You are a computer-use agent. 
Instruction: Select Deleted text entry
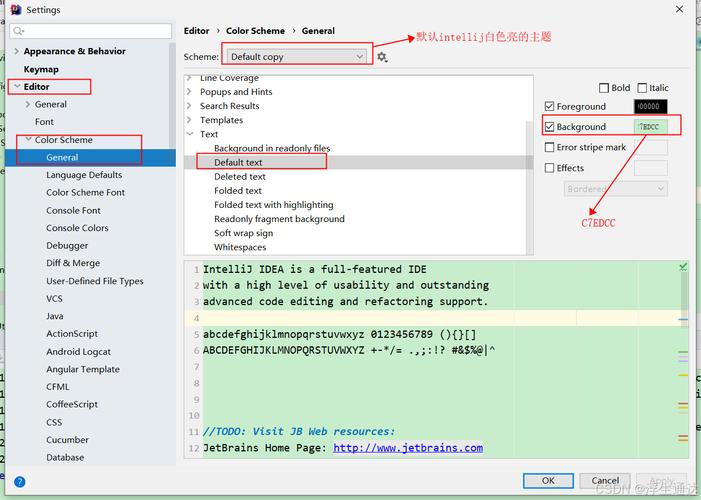click(x=240, y=177)
